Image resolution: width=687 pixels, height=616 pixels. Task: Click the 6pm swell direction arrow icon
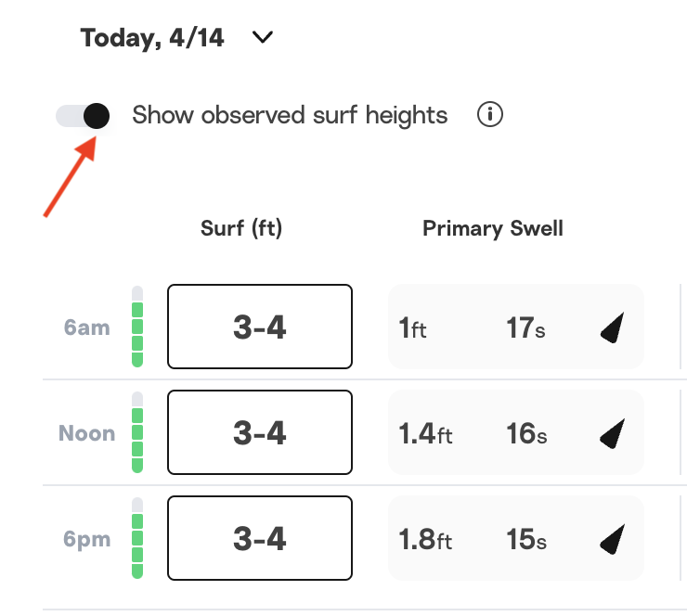click(612, 539)
